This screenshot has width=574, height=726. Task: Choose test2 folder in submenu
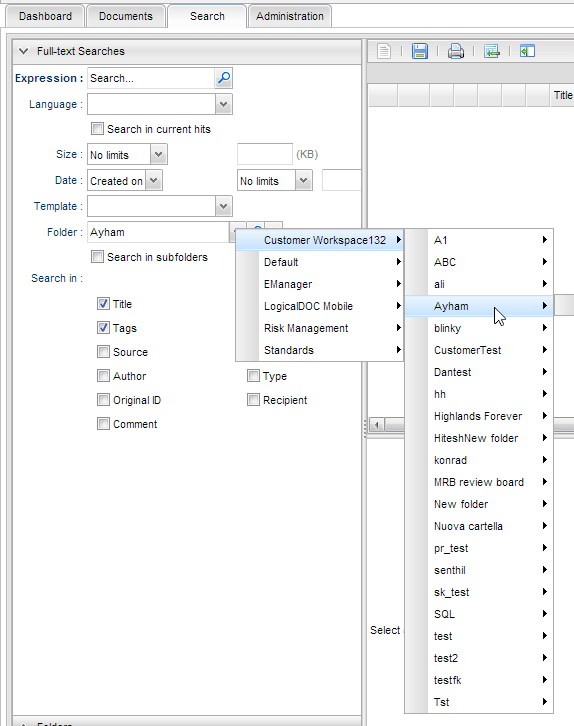[x=479, y=658]
